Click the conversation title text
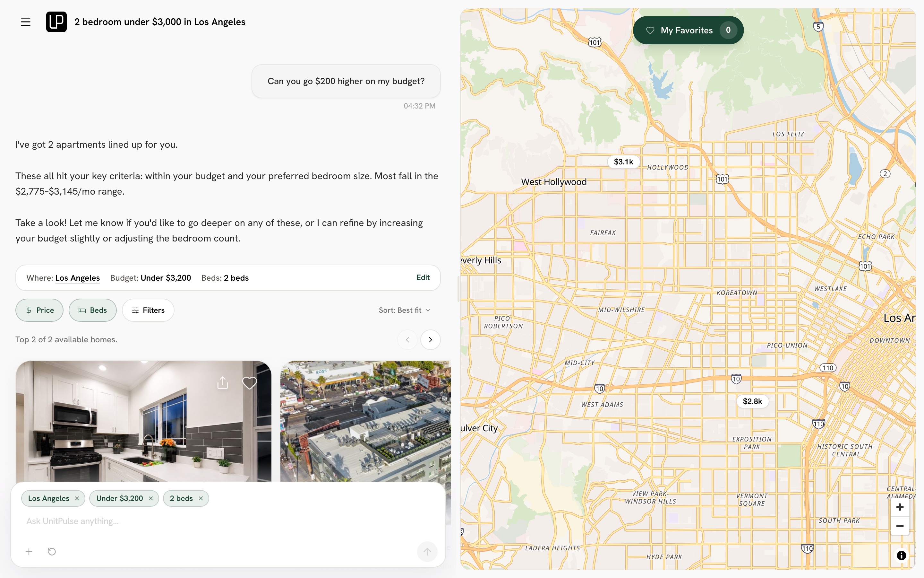The width and height of the screenshot is (924, 578). [x=160, y=22]
